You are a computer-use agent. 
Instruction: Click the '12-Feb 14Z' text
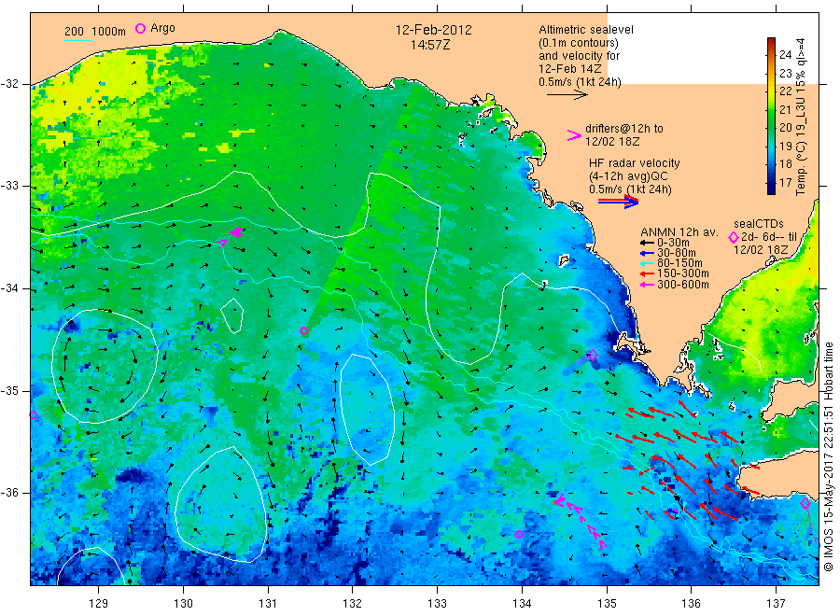pos(570,69)
